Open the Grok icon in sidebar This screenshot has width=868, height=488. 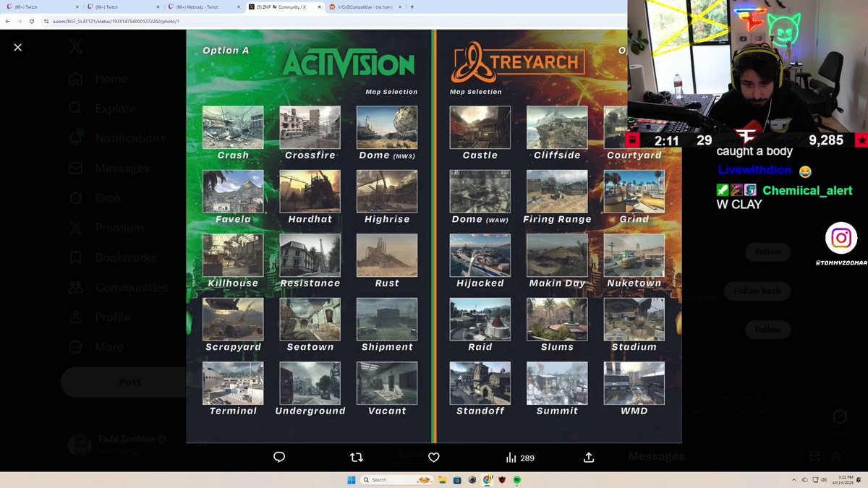76,198
